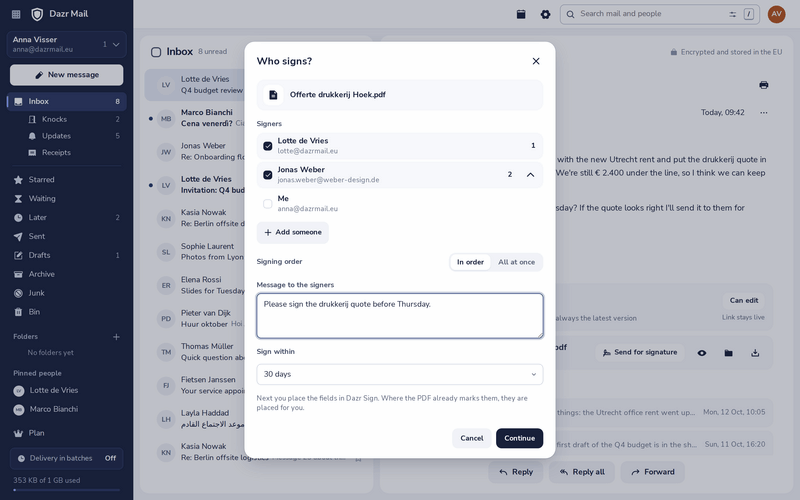
Task: Open the Junk folder
Action: (66, 293)
